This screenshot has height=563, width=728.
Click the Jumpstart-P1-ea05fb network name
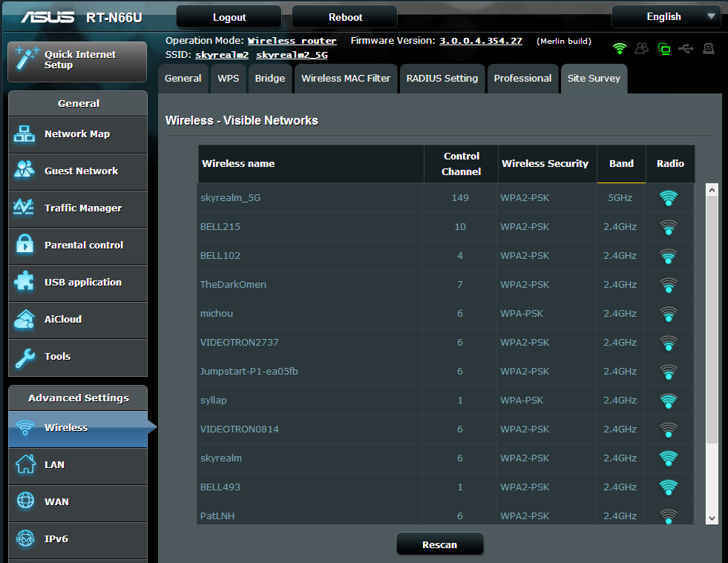pos(249,372)
